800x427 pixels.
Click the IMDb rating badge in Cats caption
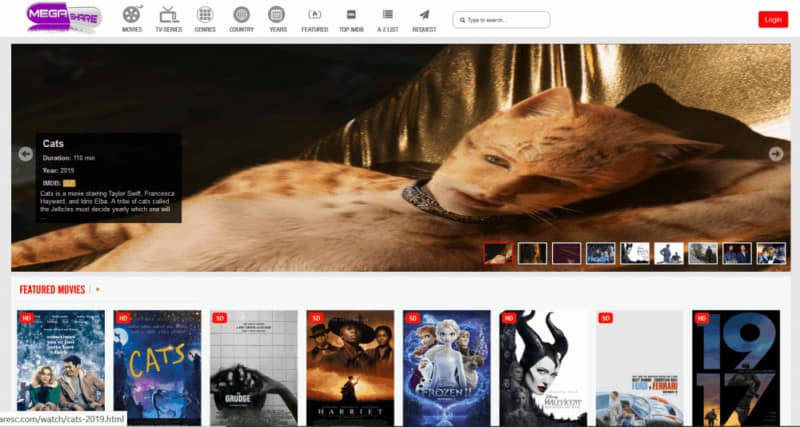point(69,183)
